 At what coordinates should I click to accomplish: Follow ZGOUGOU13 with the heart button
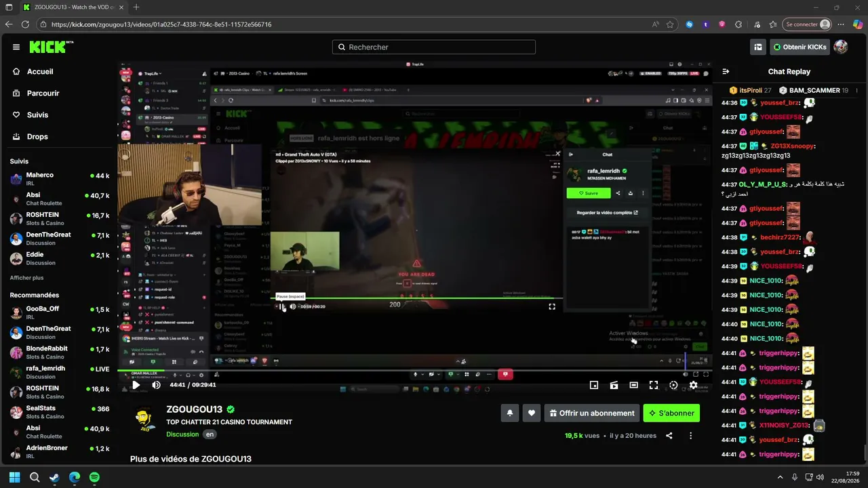(532, 413)
